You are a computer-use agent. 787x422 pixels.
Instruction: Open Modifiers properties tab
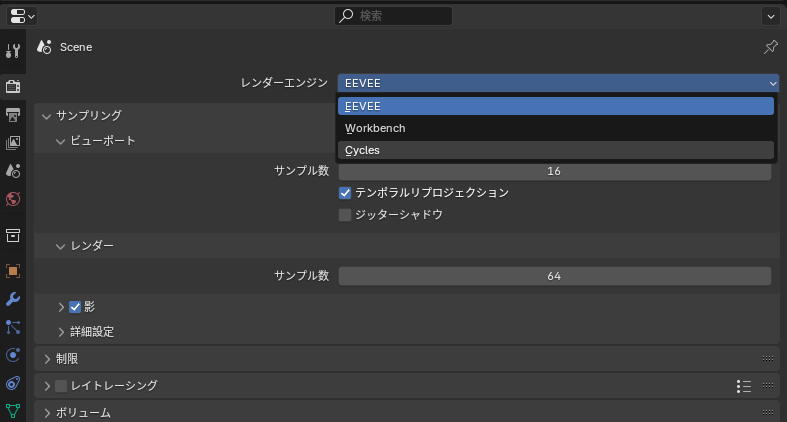pyautogui.click(x=13, y=299)
